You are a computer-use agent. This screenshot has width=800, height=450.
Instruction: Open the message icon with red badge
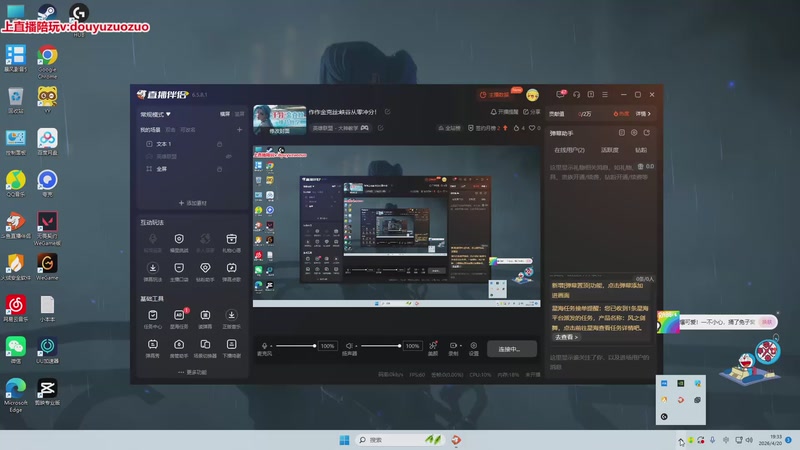point(561,94)
